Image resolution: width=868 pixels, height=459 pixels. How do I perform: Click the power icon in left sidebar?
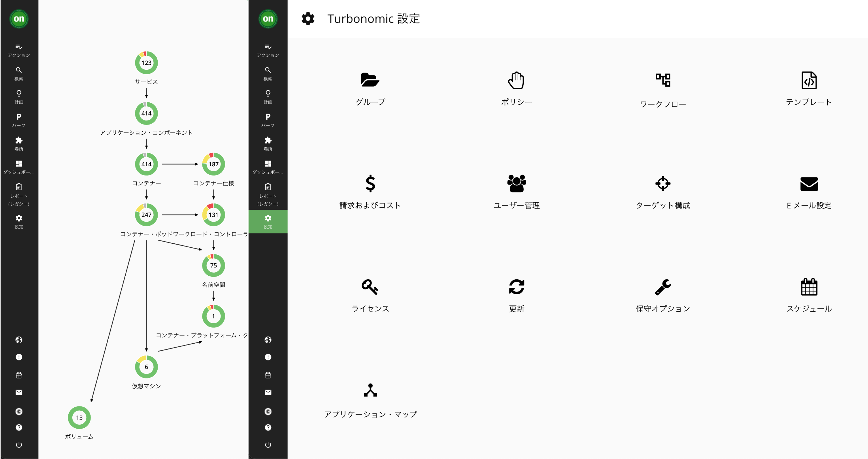click(x=19, y=444)
